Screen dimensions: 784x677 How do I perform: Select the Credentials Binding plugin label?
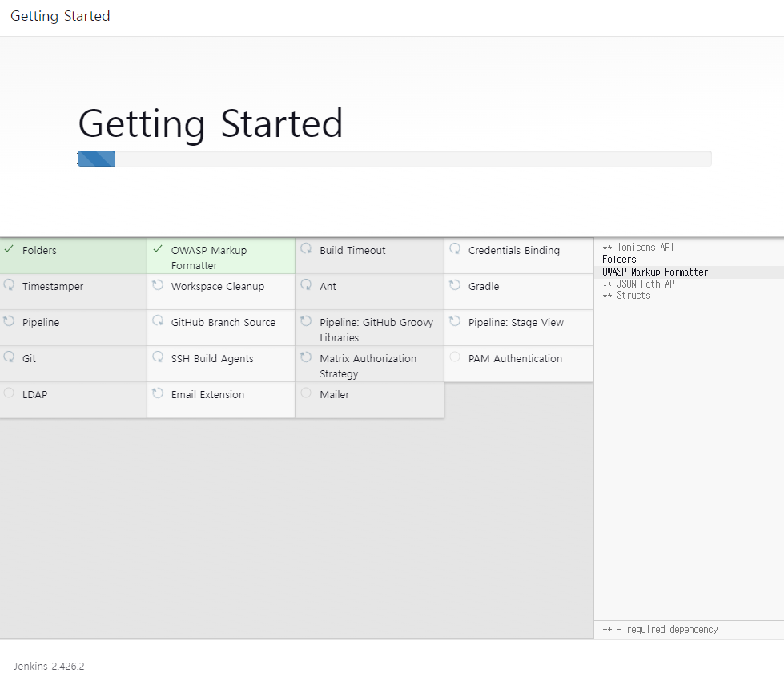pos(514,250)
